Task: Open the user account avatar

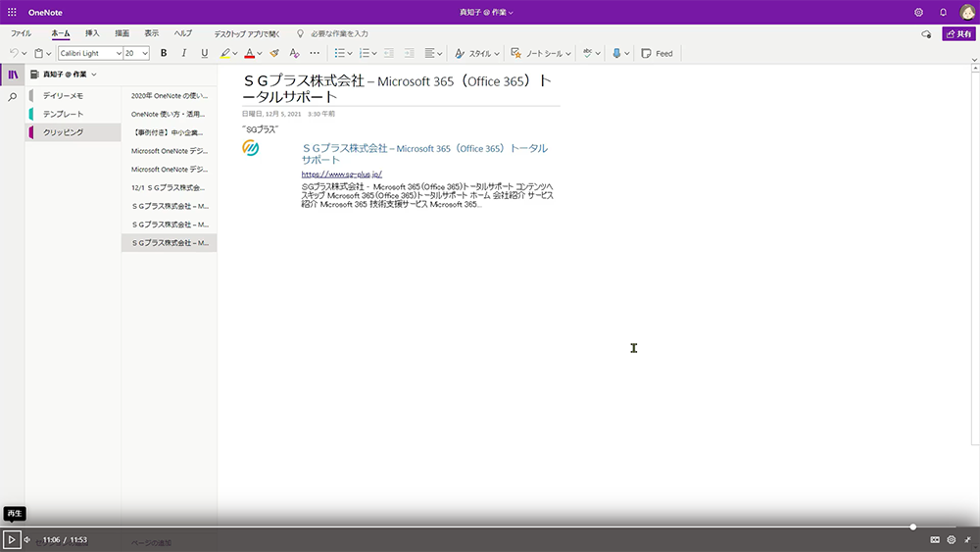Action: pyautogui.click(x=967, y=12)
